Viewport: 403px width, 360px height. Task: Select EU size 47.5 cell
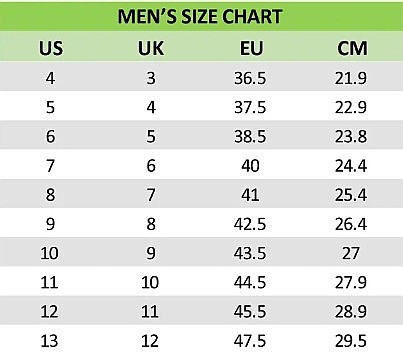(x=250, y=341)
